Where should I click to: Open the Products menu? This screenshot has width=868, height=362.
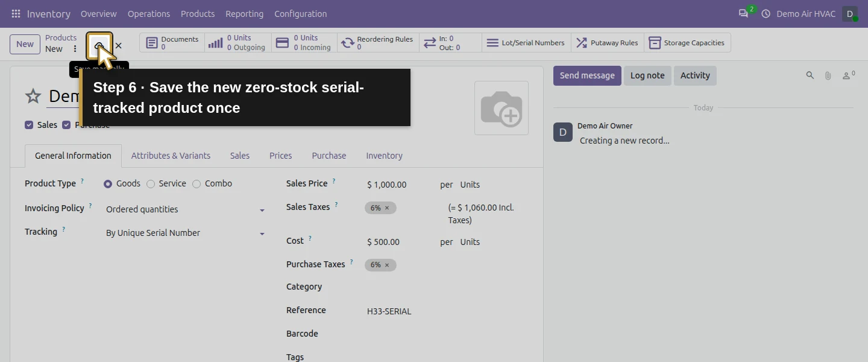[x=198, y=13]
